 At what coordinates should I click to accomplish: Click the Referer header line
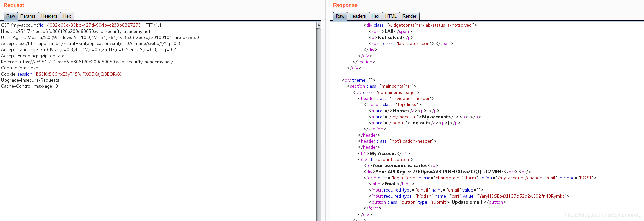pos(87,62)
